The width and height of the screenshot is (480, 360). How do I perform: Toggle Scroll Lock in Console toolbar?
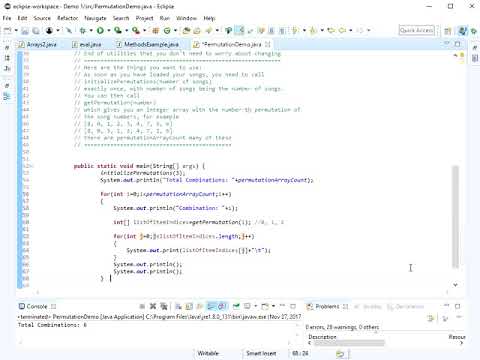pos(189,306)
